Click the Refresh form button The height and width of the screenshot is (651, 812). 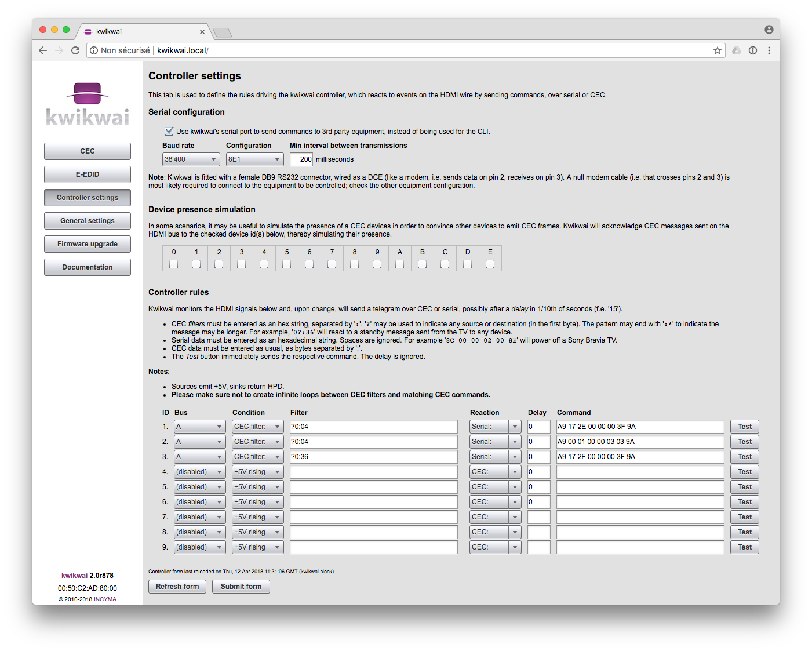tap(177, 587)
